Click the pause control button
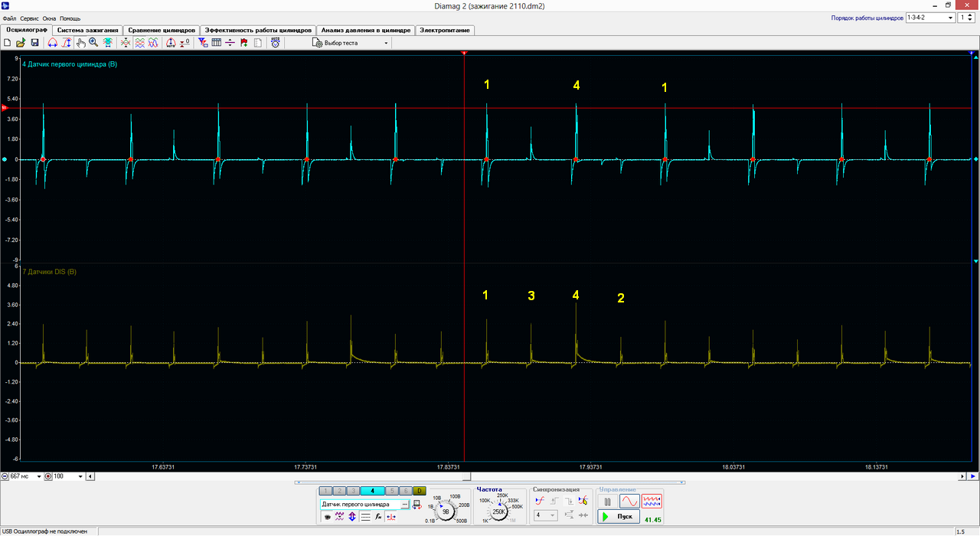The height and width of the screenshot is (536, 980). (x=607, y=502)
